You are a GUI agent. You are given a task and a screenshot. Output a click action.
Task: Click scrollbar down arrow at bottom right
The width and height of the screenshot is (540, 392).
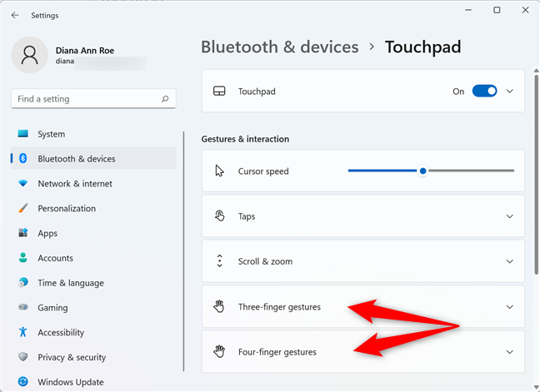[536, 387]
